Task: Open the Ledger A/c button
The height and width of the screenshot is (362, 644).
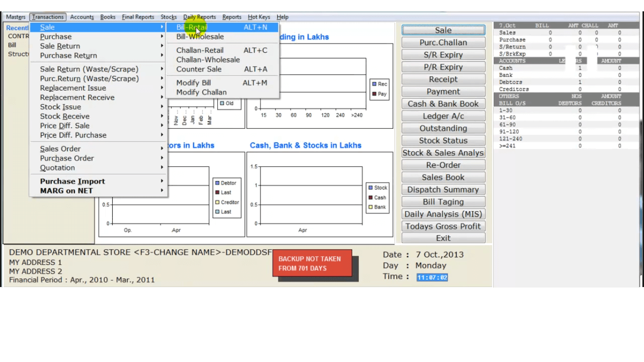Action: pos(443,116)
